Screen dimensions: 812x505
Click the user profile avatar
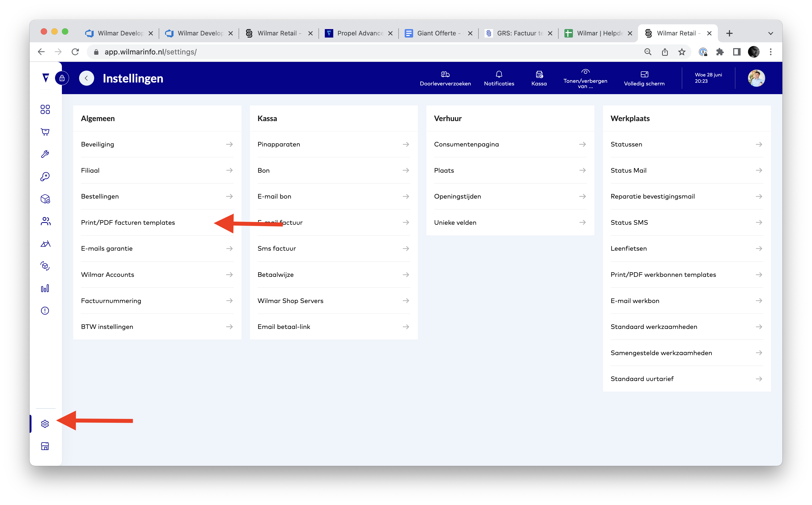point(756,78)
